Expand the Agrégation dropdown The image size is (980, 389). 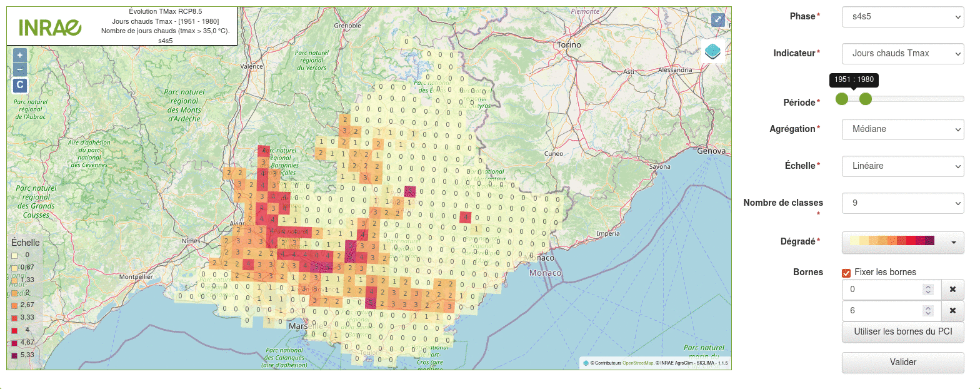point(903,129)
